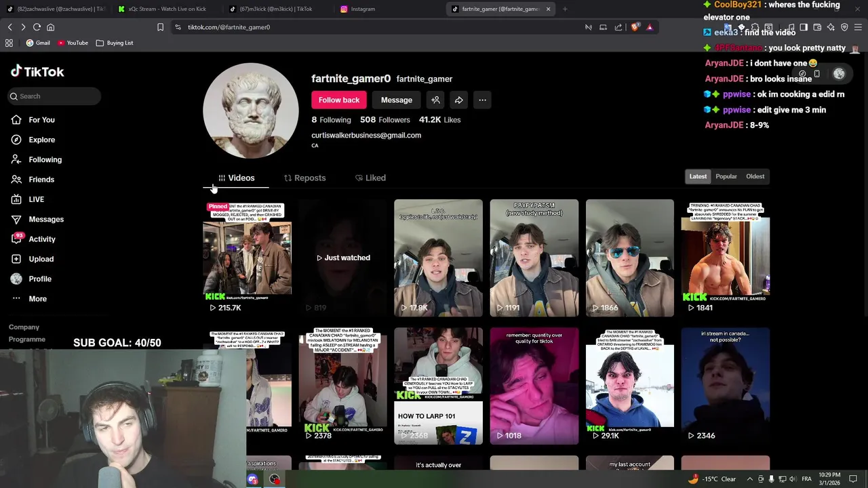Bookmark this page
Image resolution: width=868 pixels, height=488 pixels.
tap(160, 27)
